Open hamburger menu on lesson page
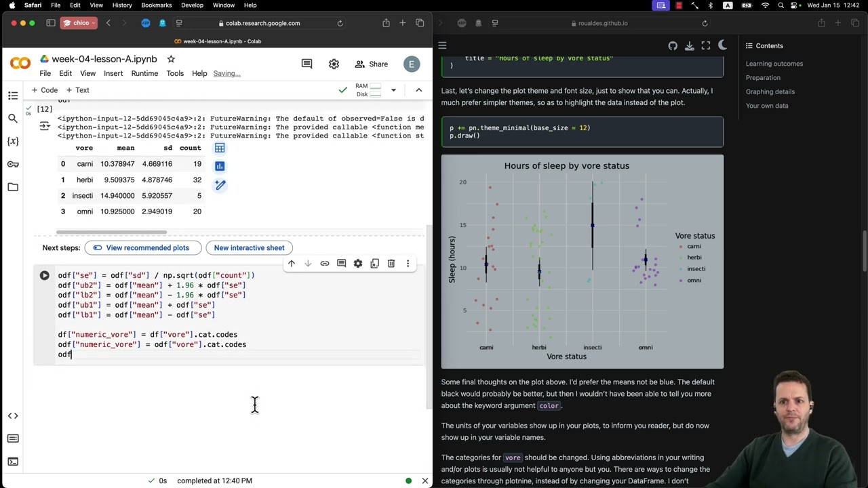868x488 pixels. 442,45
